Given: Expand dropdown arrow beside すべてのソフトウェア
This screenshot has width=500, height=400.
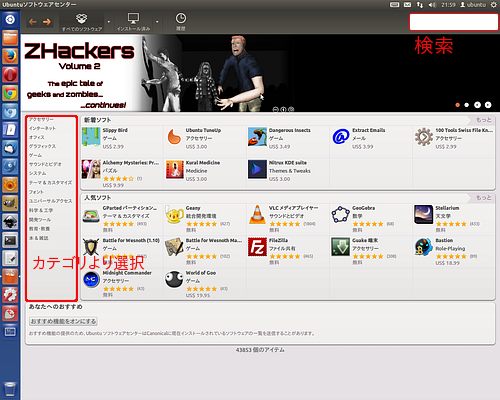Looking at the screenshot, I should 109,22.
